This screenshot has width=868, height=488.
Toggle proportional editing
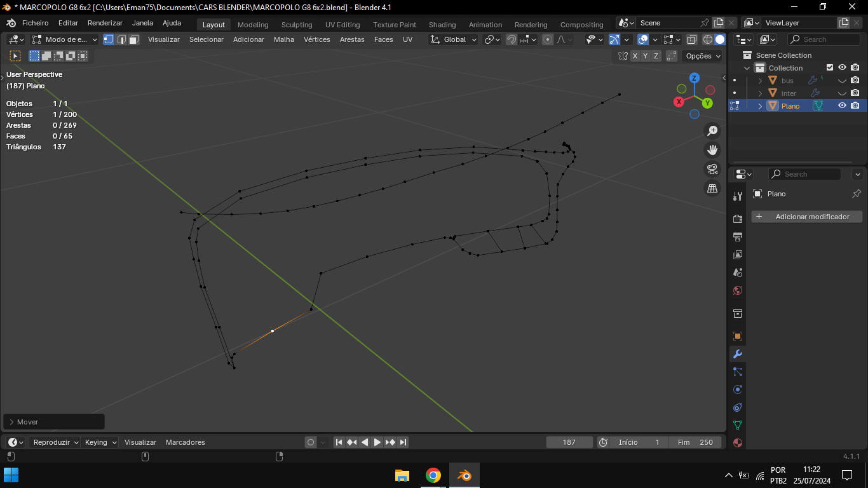(x=548, y=39)
